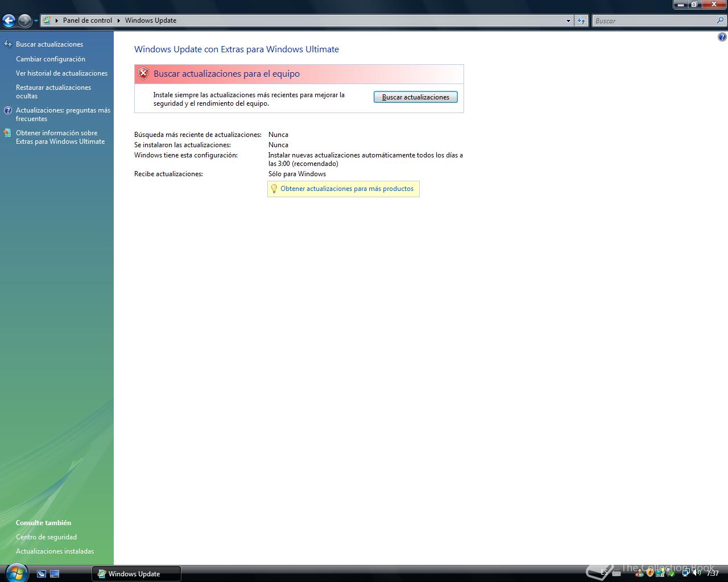The width and height of the screenshot is (728, 582).
Task: Open Actualizaciones instaladas link
Action: (55, 551)
